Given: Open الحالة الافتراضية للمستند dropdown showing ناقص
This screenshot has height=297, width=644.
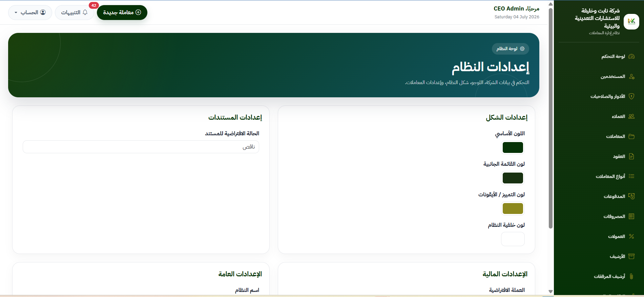Looking at the screenshot, I should click(141, 147).
